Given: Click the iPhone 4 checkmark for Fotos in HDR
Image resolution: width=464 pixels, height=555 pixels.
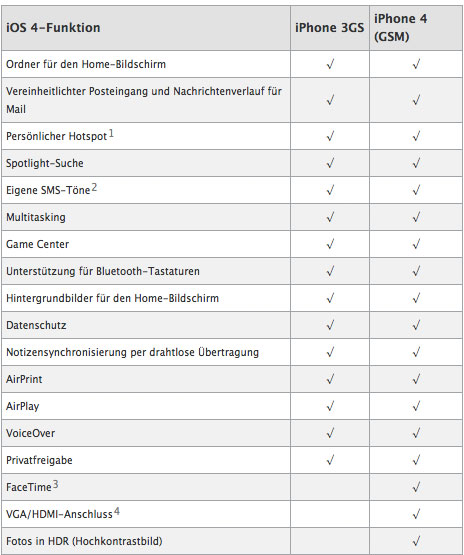Looking at the screenshot, I should click(x=416, y=541).
